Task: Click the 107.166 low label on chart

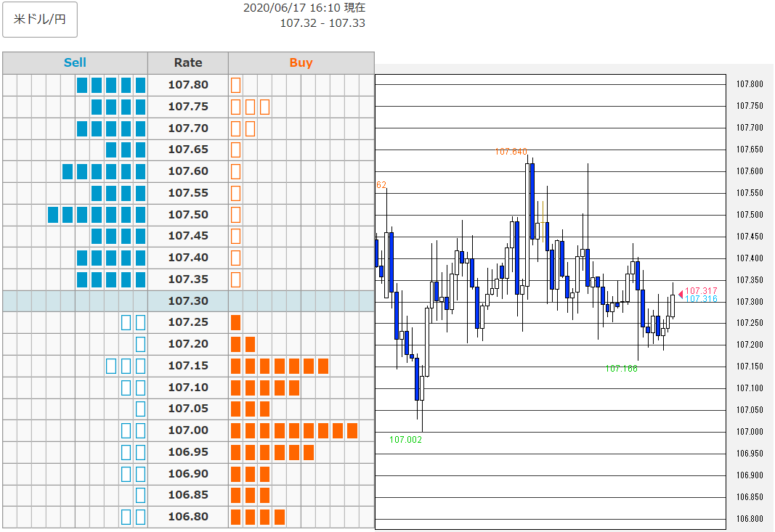Action: (x=621, y=369)
